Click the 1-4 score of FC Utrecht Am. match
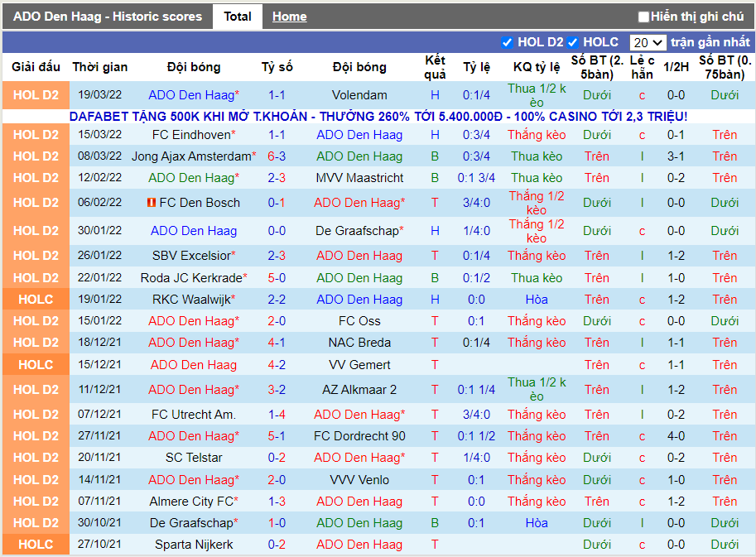The width and height of the screenshot is (756, 557). [x=277, y=415]
